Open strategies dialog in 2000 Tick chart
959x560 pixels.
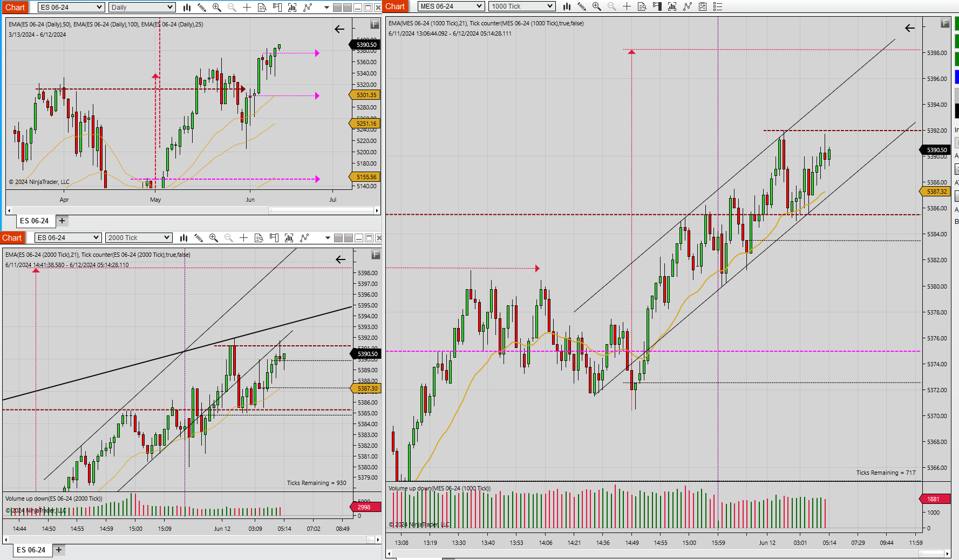click(x=304, y=237)
